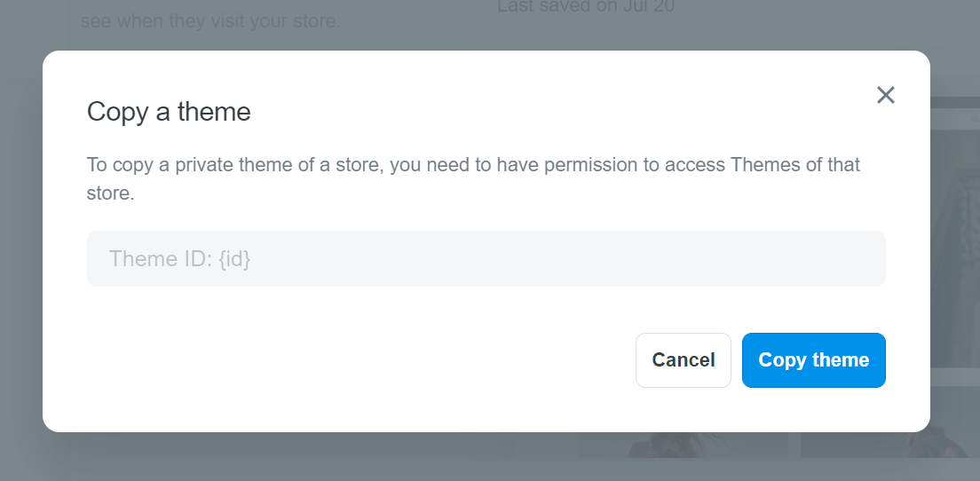Dismiss the modal using the X icon
The image size is (980, 481).
click(x=885, y=95)
